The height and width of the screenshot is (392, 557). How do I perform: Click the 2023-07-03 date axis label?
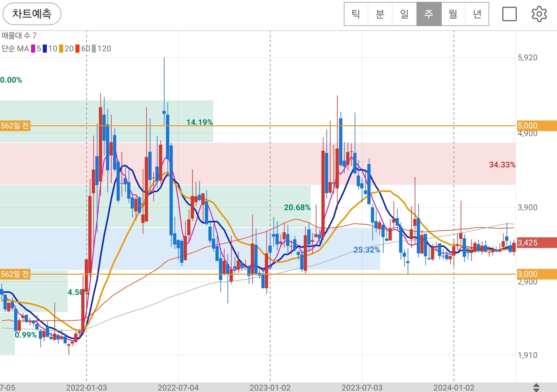point(362,387)
